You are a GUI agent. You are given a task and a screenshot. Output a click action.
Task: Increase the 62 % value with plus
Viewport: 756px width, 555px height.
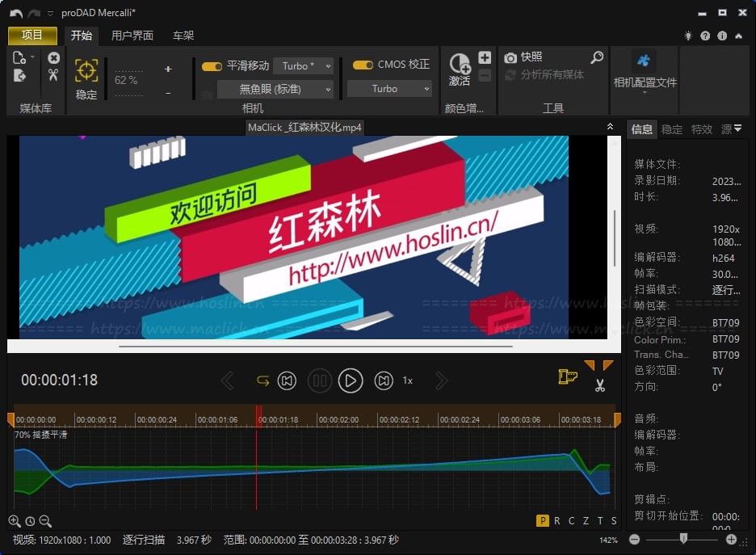click(168, 69)
